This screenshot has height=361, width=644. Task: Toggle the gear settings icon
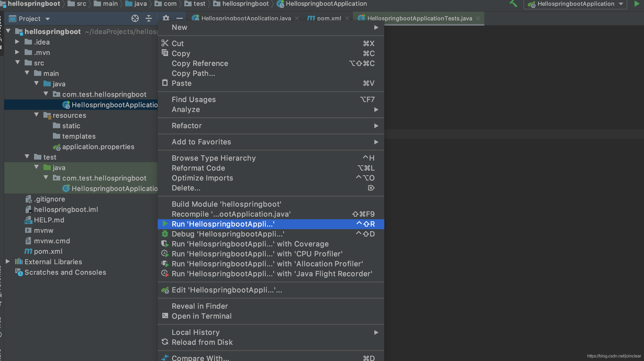coord(165,18)
